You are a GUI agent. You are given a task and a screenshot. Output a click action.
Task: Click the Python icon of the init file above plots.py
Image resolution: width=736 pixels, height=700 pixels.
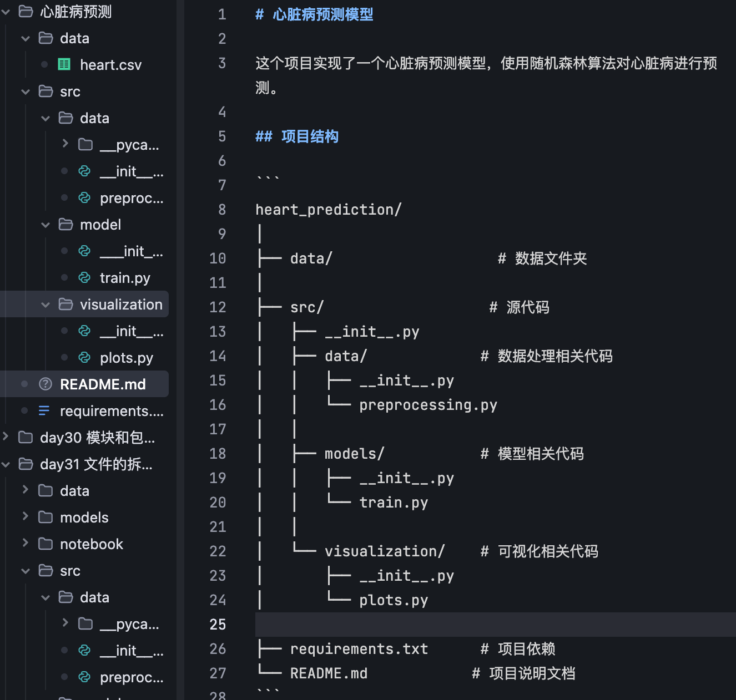[84, 331]
